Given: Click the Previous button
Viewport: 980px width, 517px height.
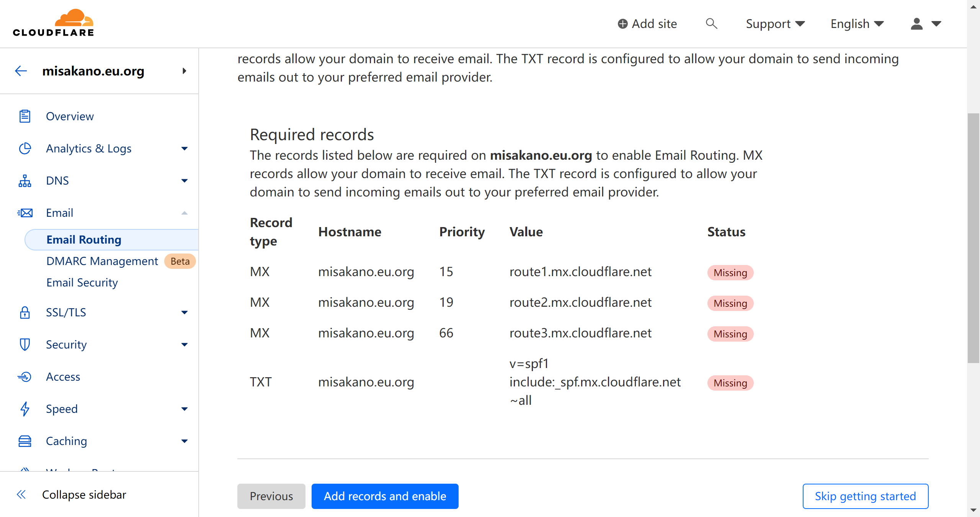Looking at the screenshot, I should tap(271, 496).
